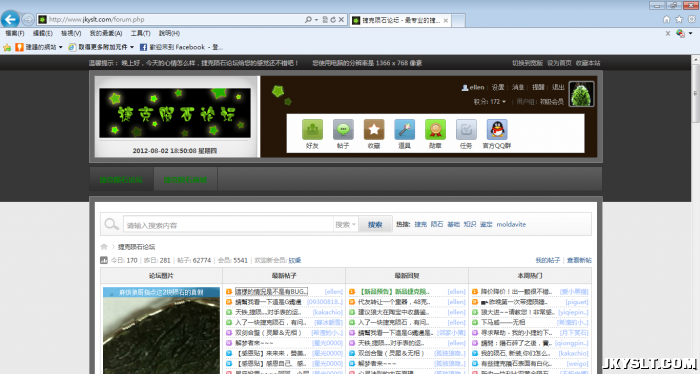The height and width of the screenshot is (374, 700).
Task: Expand the 建議的網站 dropdown
Action: tap(61, 47)
